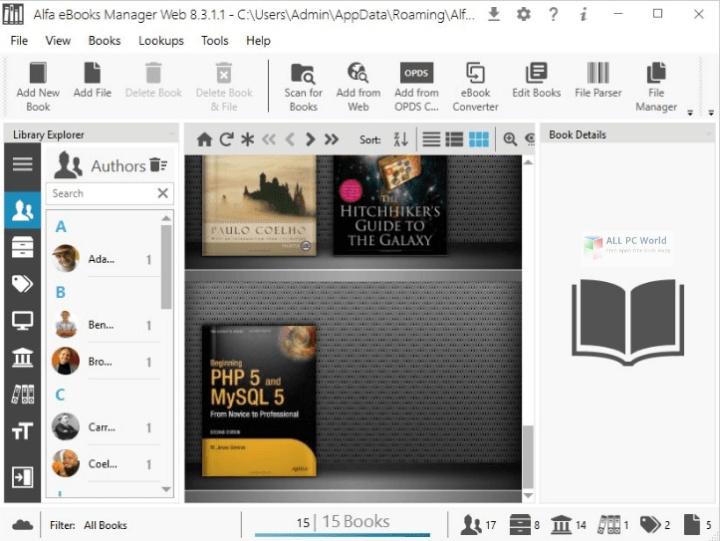
Task: Open the File Manager tool
Action: coord(656,87)
